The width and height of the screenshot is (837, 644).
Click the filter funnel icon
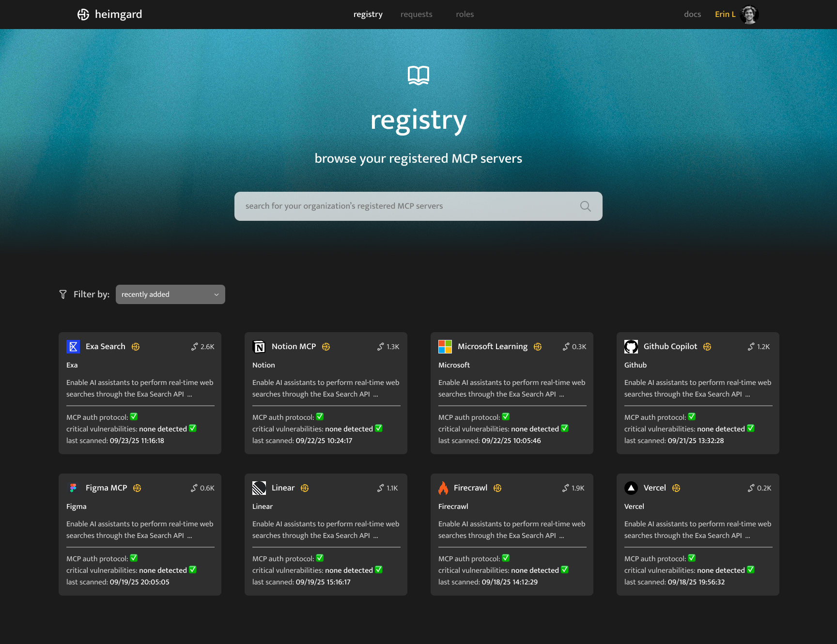click(63, 294)
